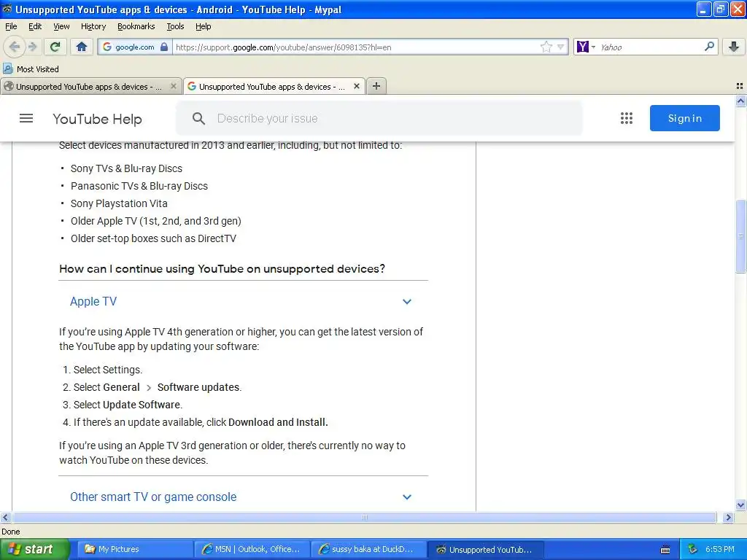Screen dimensions: 747x560
Task: Click the keyboard icon in system tray
Action: [x=665, y=550]
